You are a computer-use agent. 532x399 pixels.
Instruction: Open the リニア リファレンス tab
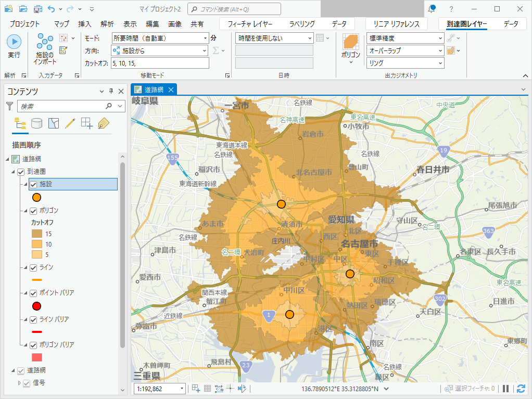pyautogui.click(x=397, y=24)
